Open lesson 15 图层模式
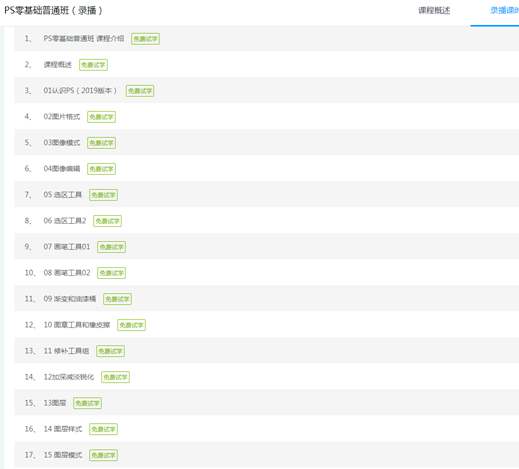 (63, 455)
